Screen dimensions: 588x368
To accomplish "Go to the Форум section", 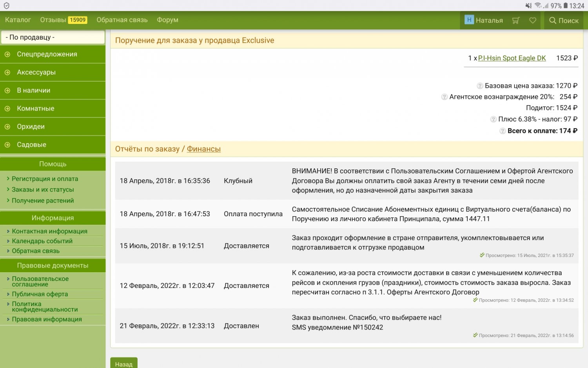I will coord(167,20).
